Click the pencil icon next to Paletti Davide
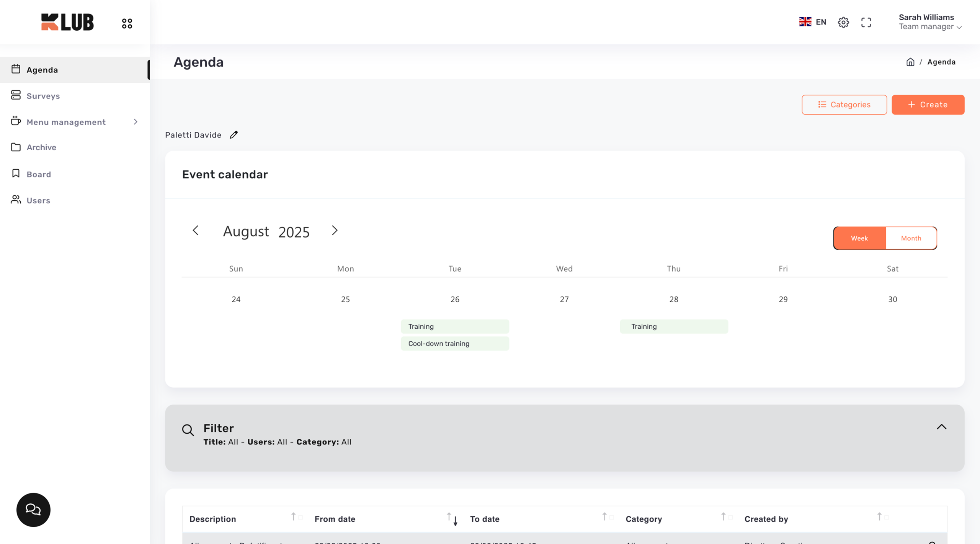 234,135
